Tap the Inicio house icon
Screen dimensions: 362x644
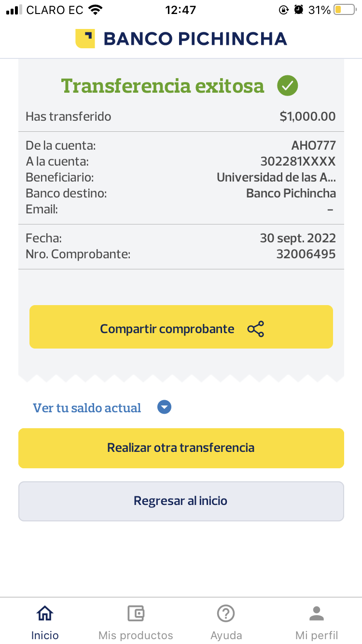45,613
